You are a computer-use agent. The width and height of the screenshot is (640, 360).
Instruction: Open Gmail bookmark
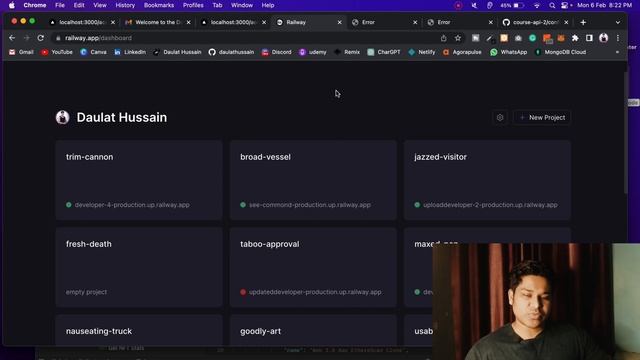click(x=21, y=52)
